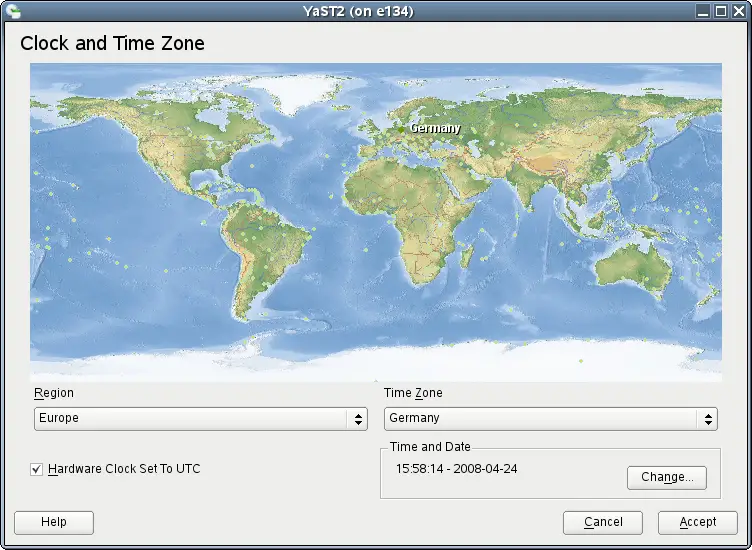Viewport: 752px width, 550px height.
Task: Click the Region combo box arrow
Action: pyautogui.click(x=358, y=419)
